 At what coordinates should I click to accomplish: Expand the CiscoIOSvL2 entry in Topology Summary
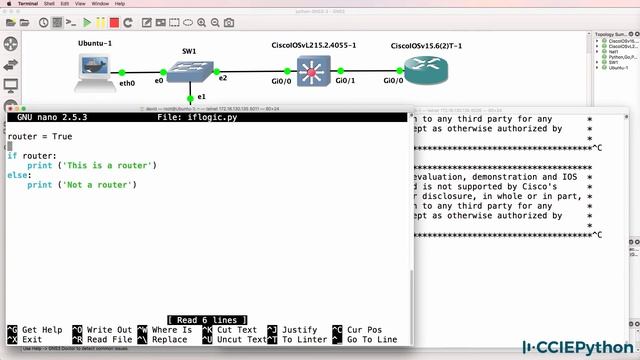click(597, 47)
